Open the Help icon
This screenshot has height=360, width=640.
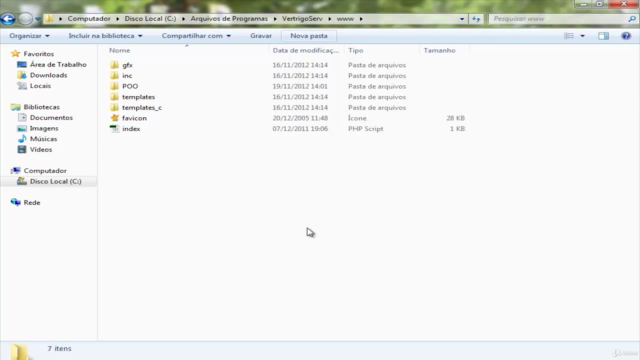[626, 36]
